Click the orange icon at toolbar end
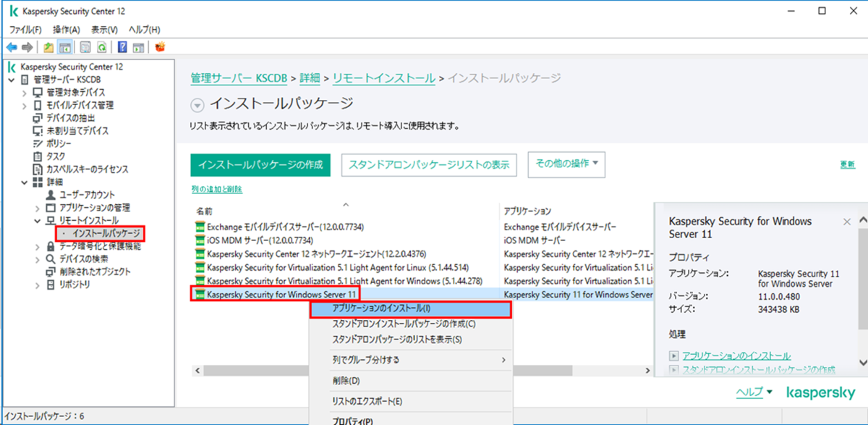This screenshot has height=425, width=868. click(160, 47)
